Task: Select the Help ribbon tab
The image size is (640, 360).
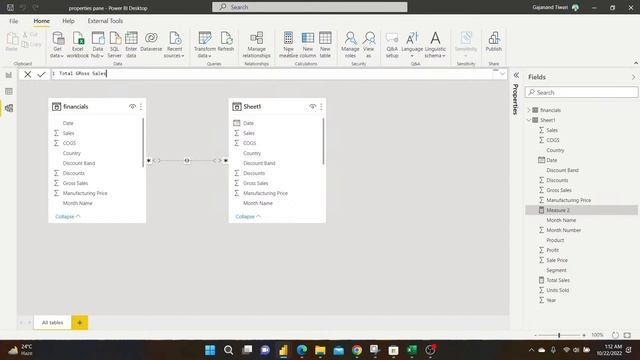Action: (68, 21)
